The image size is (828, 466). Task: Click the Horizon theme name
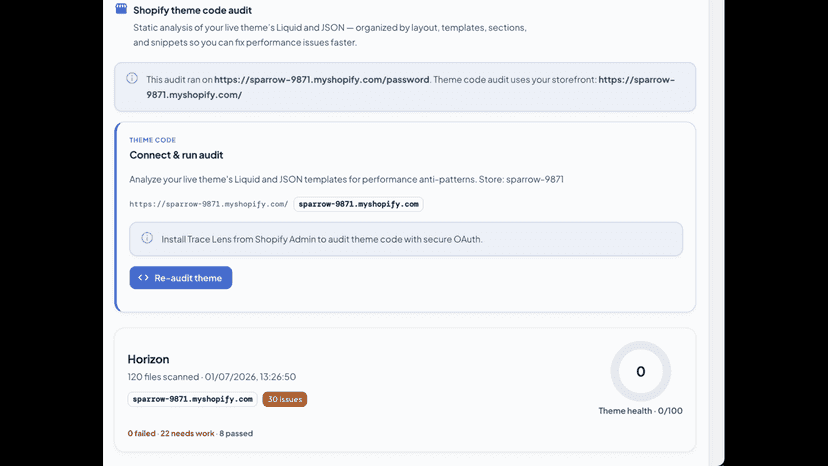(x=148, y=359)
